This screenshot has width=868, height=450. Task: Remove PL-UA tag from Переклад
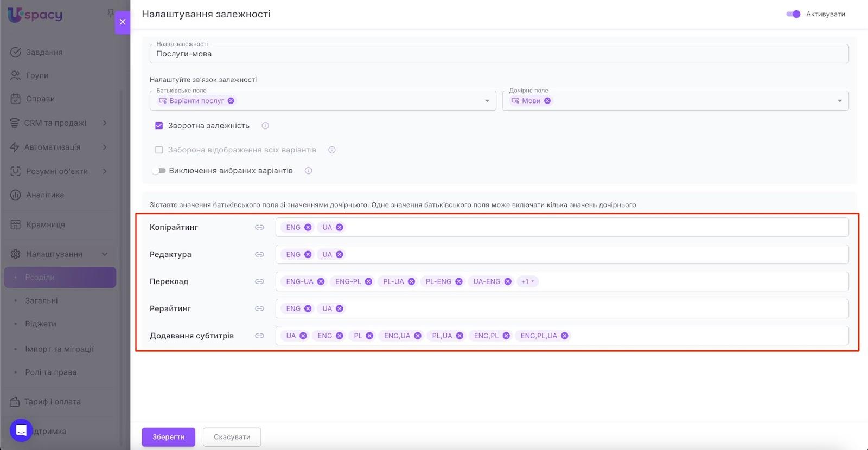click(412, 281)
